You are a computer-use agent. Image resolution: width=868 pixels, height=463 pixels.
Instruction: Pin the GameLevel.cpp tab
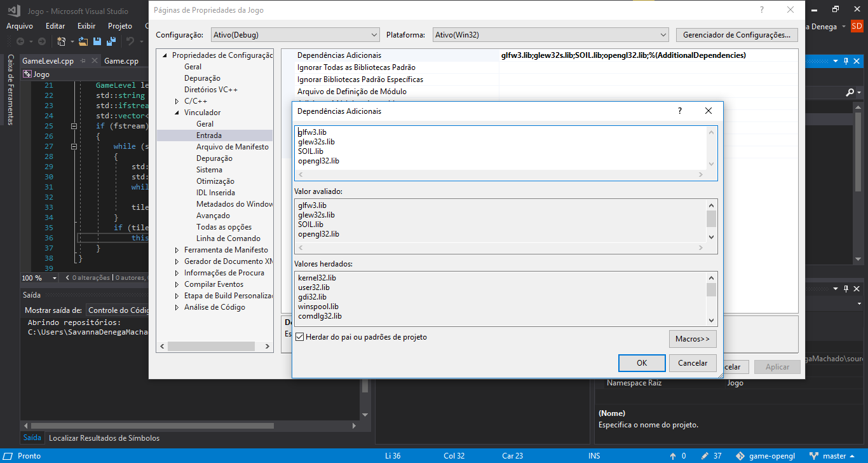pos(83,61)
